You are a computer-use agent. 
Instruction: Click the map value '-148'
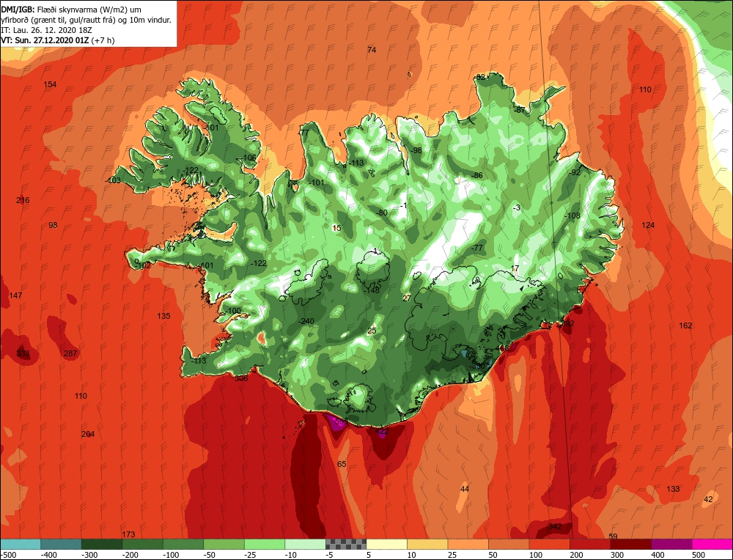[x=372, y=290]
